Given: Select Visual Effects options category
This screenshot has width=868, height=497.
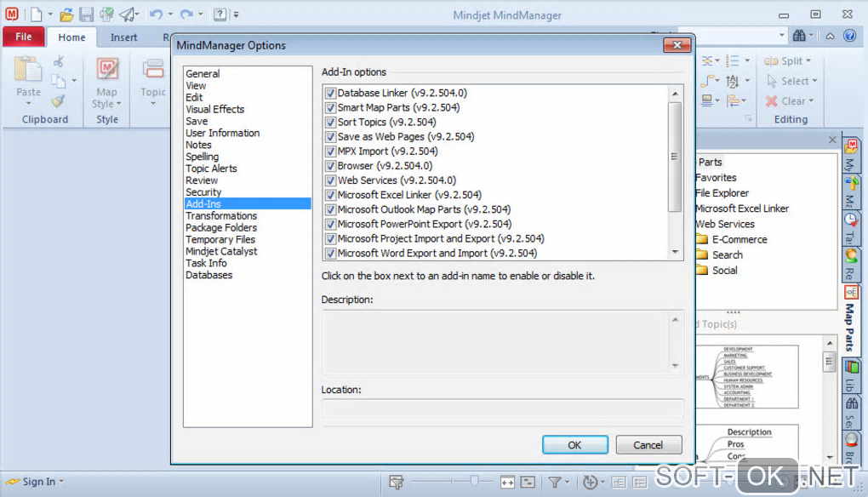Looking at the screenshot, I should tap(214, 109).
